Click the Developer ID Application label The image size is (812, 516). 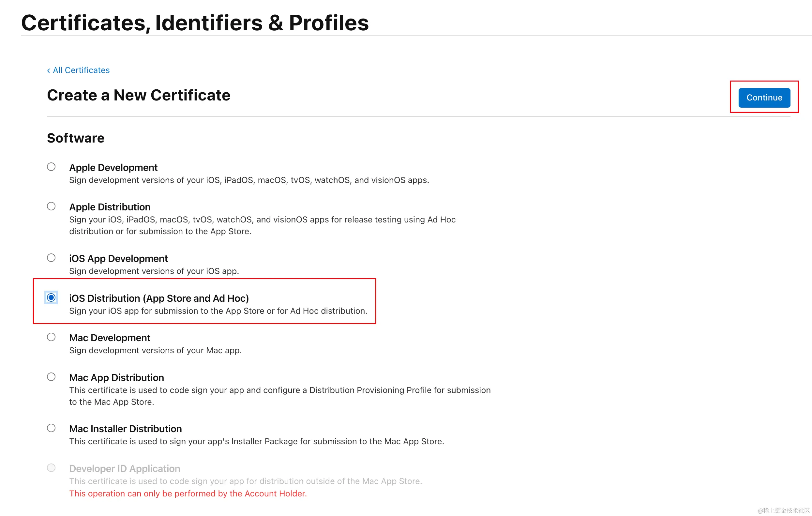pos(125,469)
